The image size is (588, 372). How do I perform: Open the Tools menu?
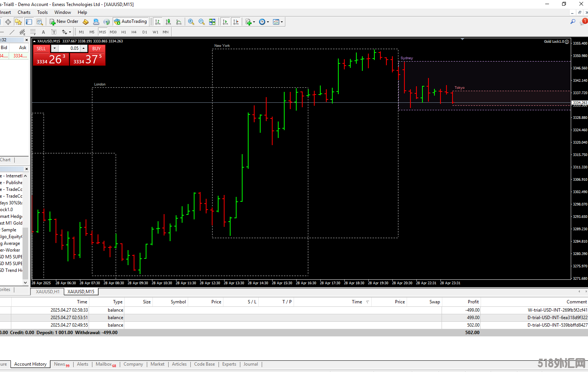point(42,12)
